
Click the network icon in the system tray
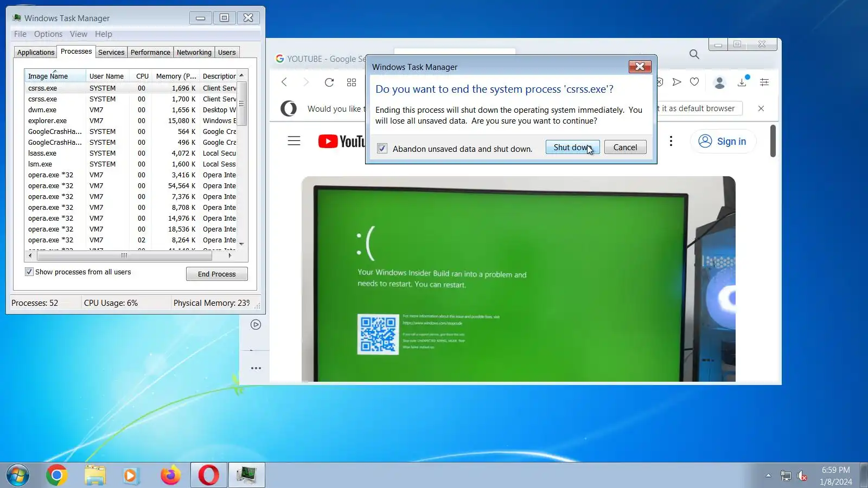(786, 476)
